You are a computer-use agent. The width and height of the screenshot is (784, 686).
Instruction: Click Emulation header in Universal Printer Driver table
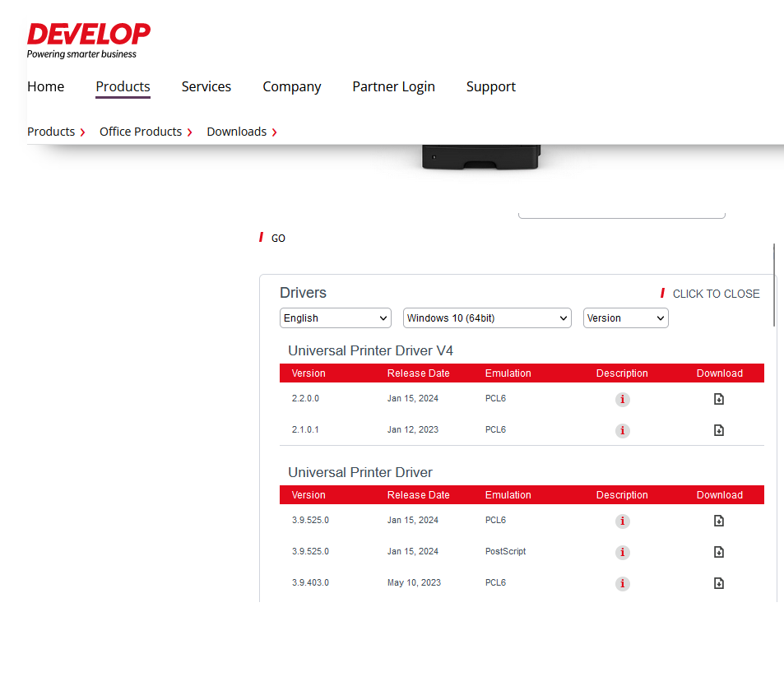coord(508,495)
